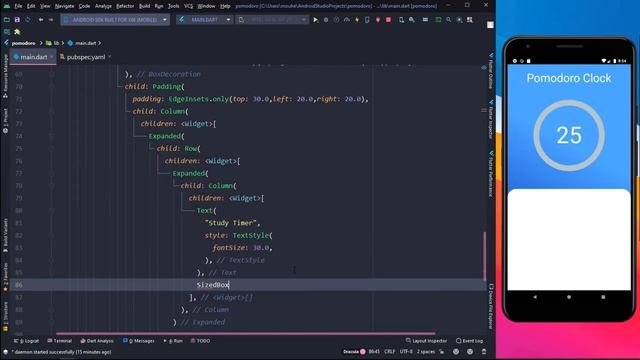Toggle the tool window bars corner icon
This screenshot has width=640, height=360.
6,352
